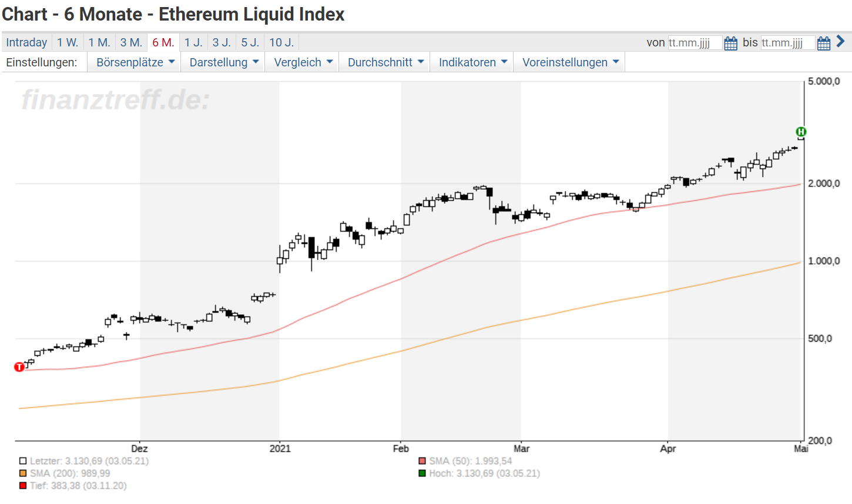
Task: Click 'SMA (50): 1.993,54' legend text
Action: (470, 461)
